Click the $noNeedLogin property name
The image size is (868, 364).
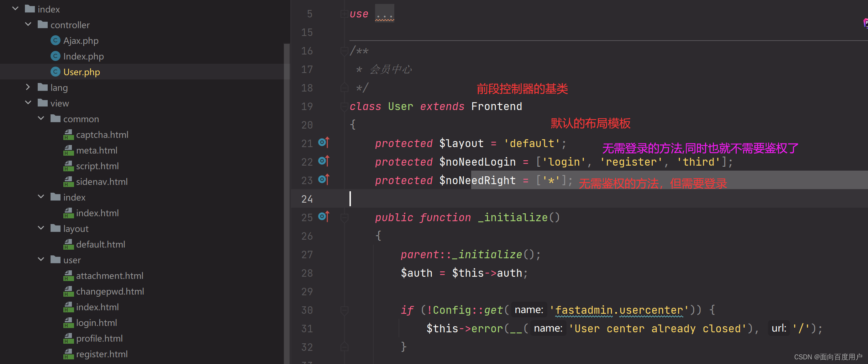point(477,162)
